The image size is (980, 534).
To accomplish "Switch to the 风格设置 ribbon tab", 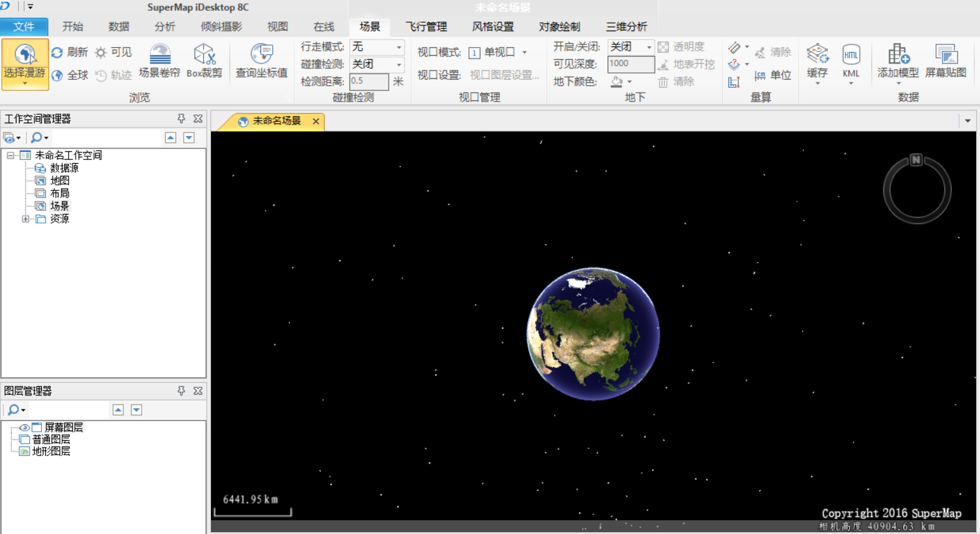I will pos(493,27).
